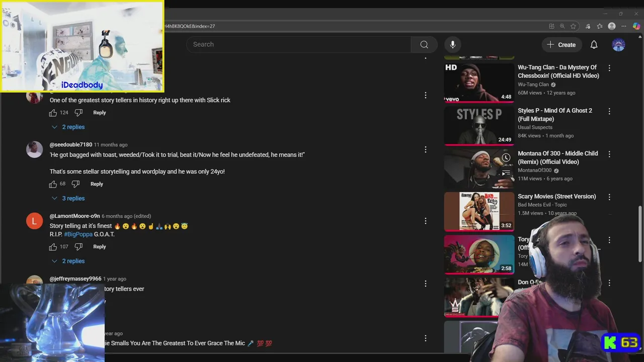644x362 pixels.
Task: Open options menu for @seedouble7180 comment
Action: point(425,149)
